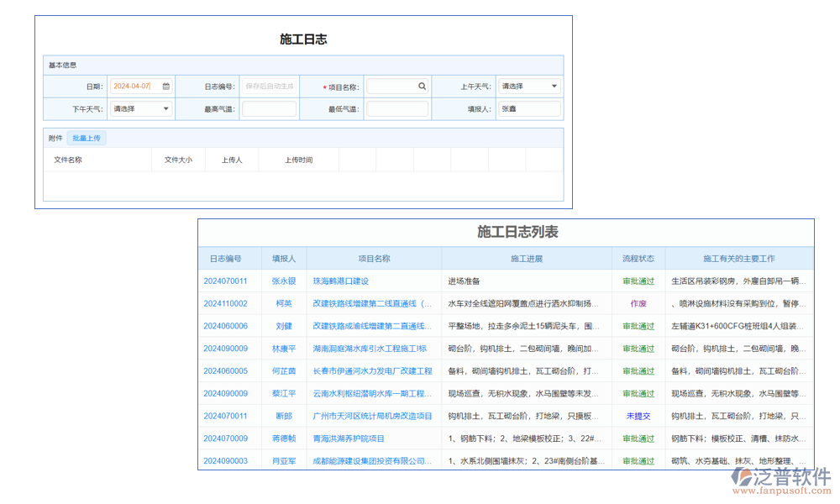Image resolution: width=840 pixels, height=504 pixels.
Task: Click the 项目名称 input box
Action: (391, 86)
